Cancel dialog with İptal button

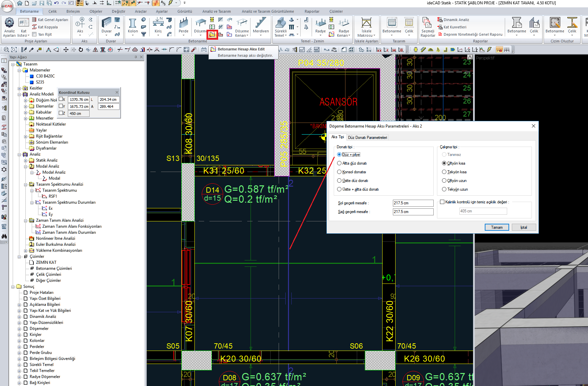point(524,227)
